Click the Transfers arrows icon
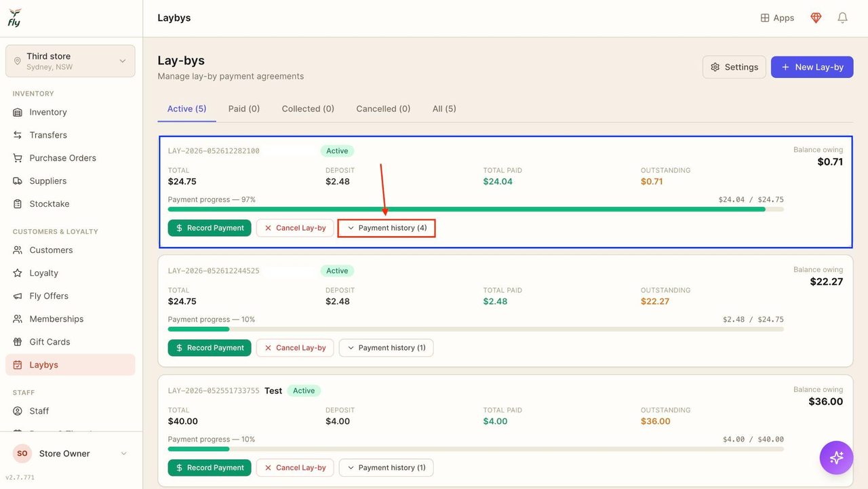 18,135
